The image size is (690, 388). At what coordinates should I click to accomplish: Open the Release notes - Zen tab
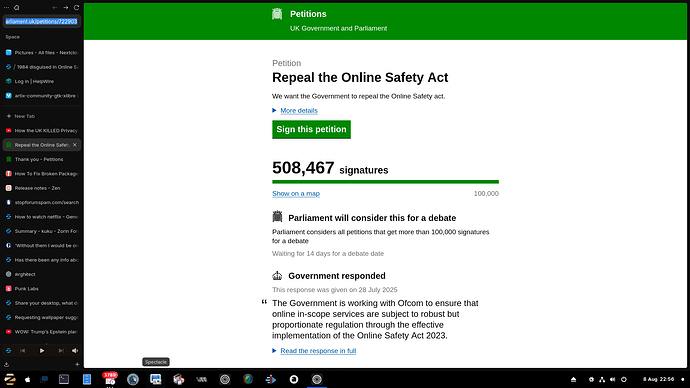pyautogui.click(x=42, y=188)
